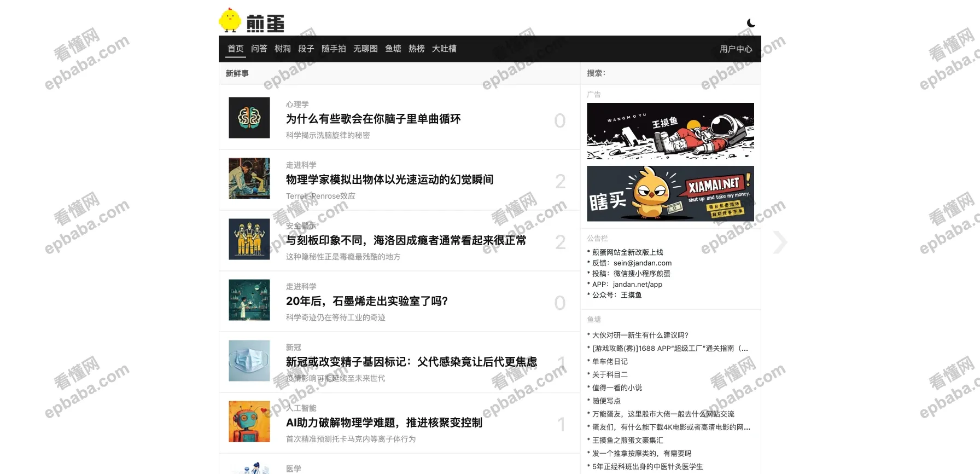Open the APP link jandan.net/app
Viewport: 980px width, 474px height.
pos(638,284)
